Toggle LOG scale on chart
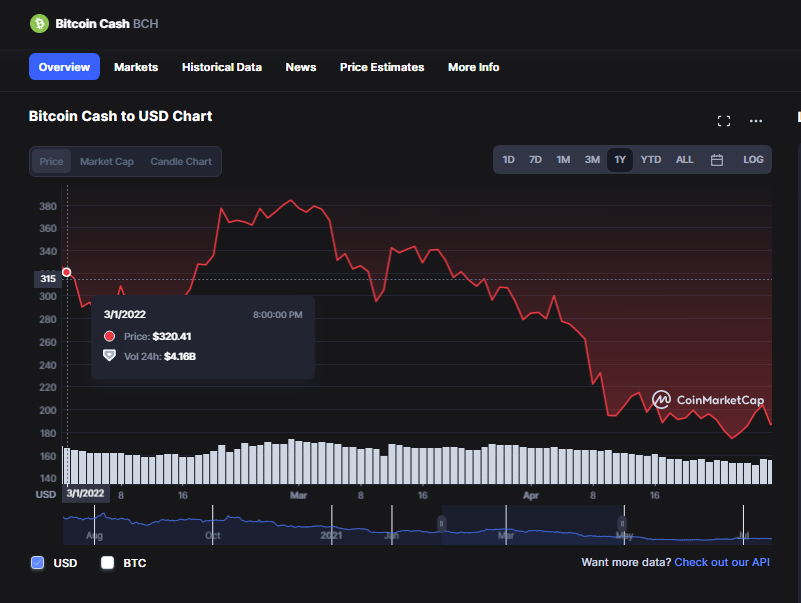This screenshot has width=801, height=603. [x=753, y=160]
